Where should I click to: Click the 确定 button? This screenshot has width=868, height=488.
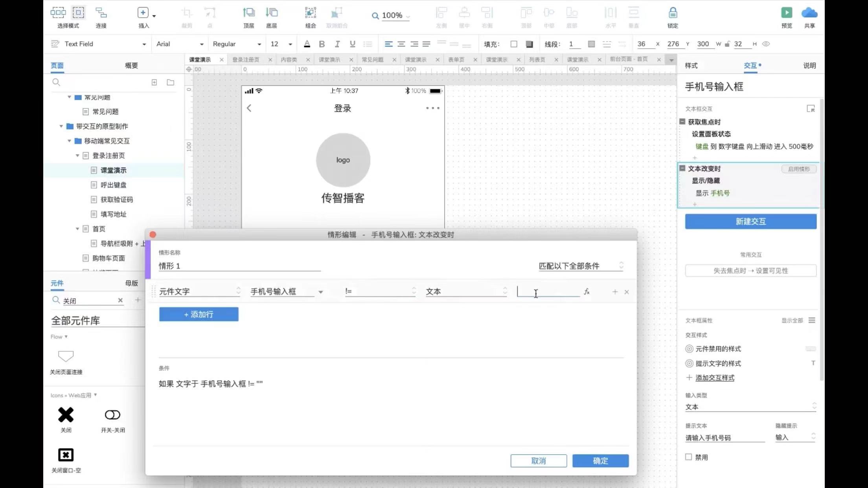point(600,460)
